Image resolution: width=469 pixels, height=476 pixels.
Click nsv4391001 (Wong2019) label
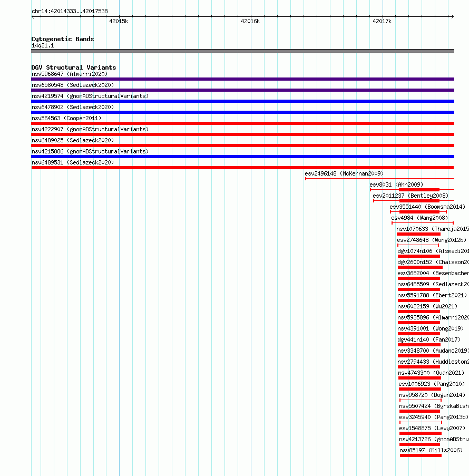pyautogui.click(x=431, y=329)
